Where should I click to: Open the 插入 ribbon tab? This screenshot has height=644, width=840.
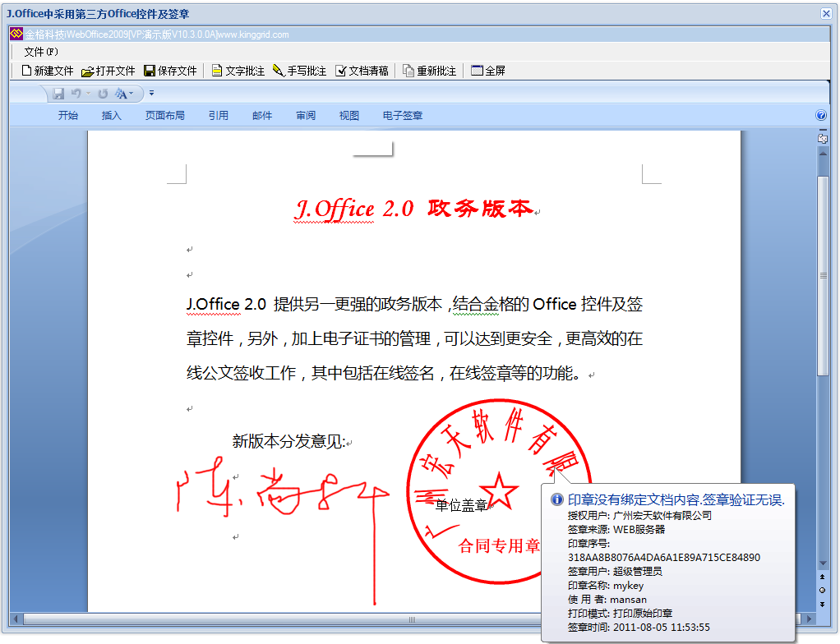(x=112, y=115)
